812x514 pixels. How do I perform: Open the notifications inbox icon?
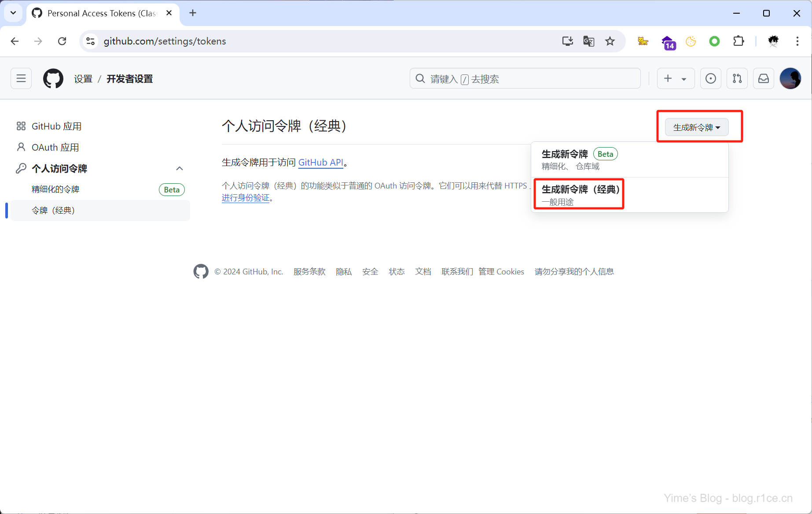coord(763,79)
